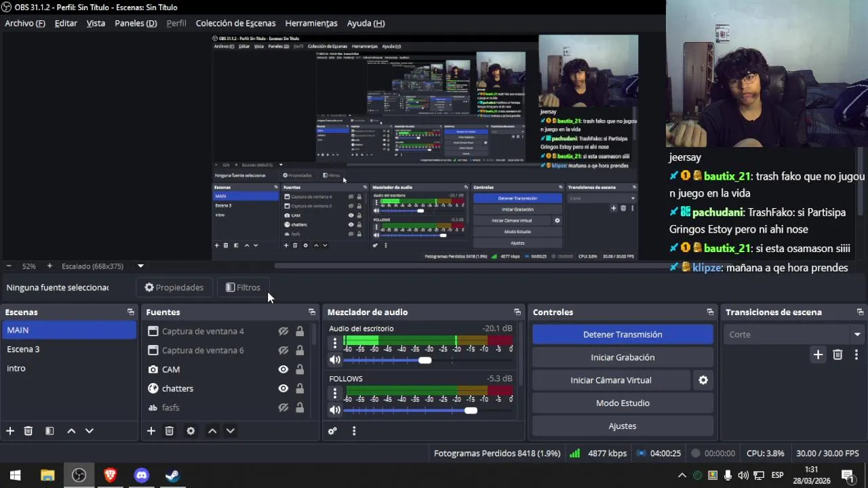Open audio mixer options three-dot menu

click(x=354, y=431)
